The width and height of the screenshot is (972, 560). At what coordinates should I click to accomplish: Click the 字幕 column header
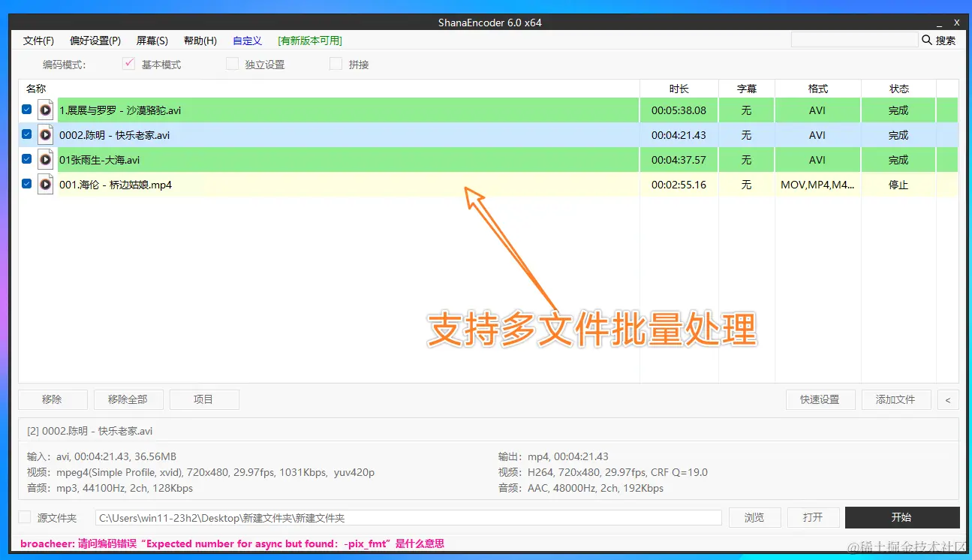pos(747,89)
